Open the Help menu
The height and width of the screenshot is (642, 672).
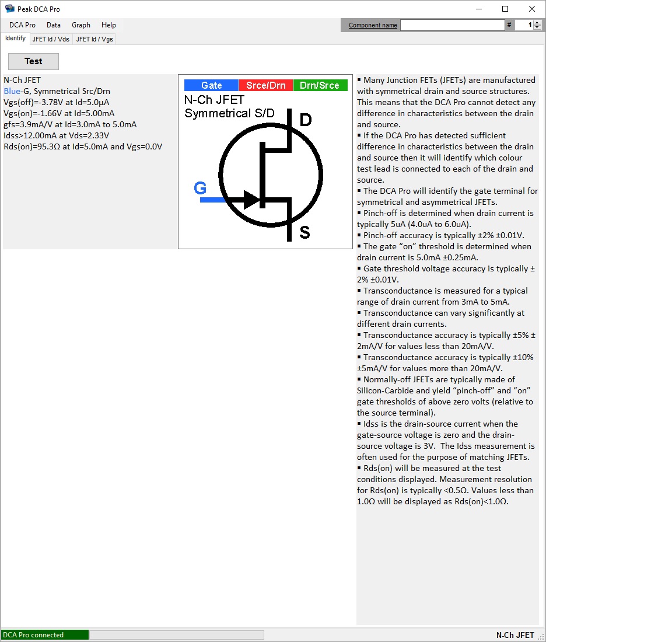tap(108, 25)
